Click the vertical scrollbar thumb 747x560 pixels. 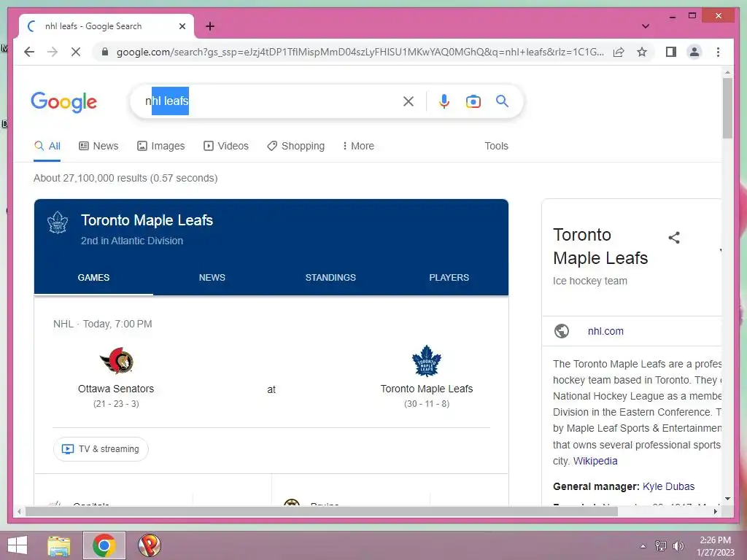[x=727, y=108]
